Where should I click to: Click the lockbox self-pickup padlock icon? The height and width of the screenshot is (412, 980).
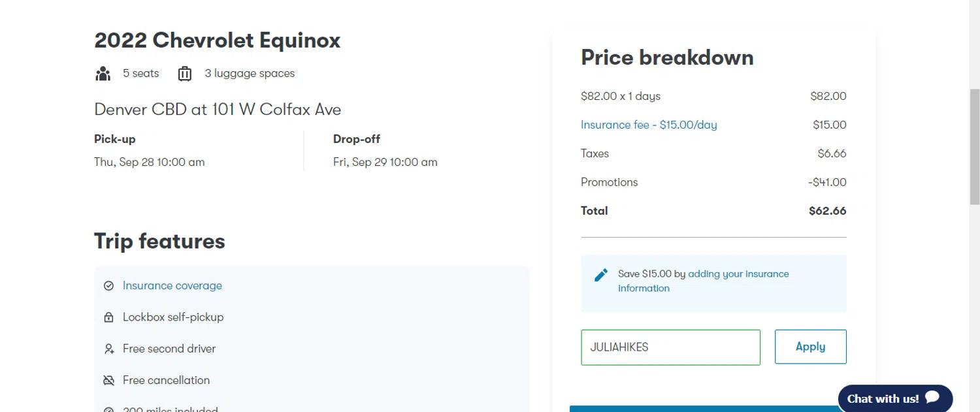pos(109,317)
